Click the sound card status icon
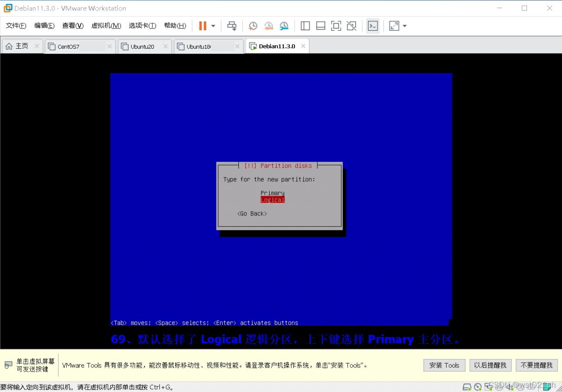 point(510,387)
